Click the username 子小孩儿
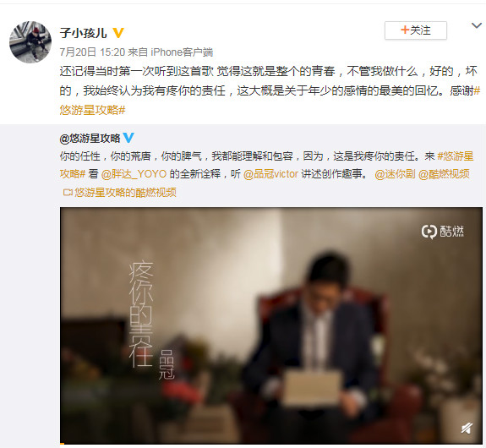486x448 pixels. pyautogui.click(x=84, y=33)
